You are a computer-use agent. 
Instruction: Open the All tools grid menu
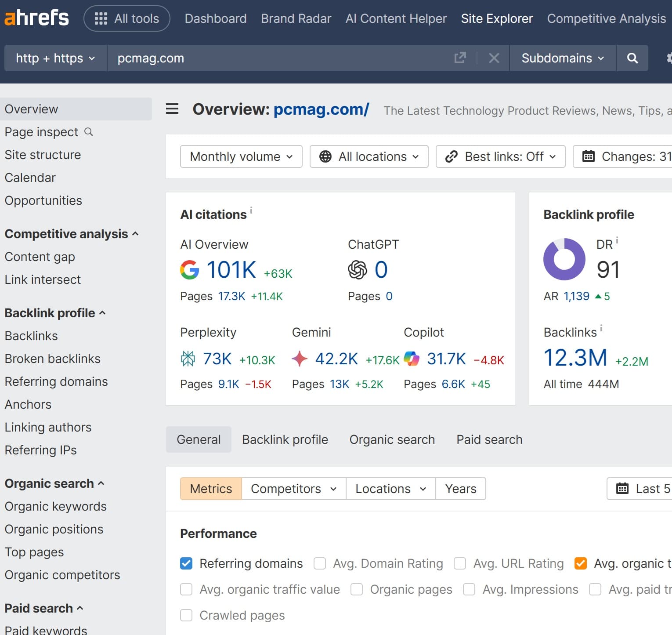coord(126,18)
